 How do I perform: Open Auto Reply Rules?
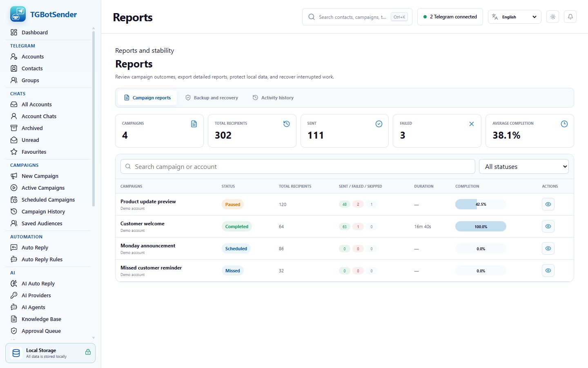click(48, 259)
